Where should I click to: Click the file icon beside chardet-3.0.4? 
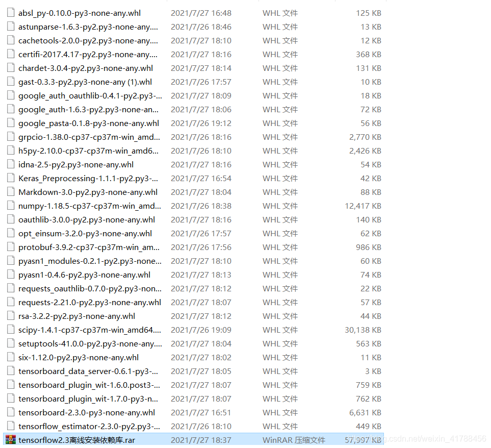11,68
